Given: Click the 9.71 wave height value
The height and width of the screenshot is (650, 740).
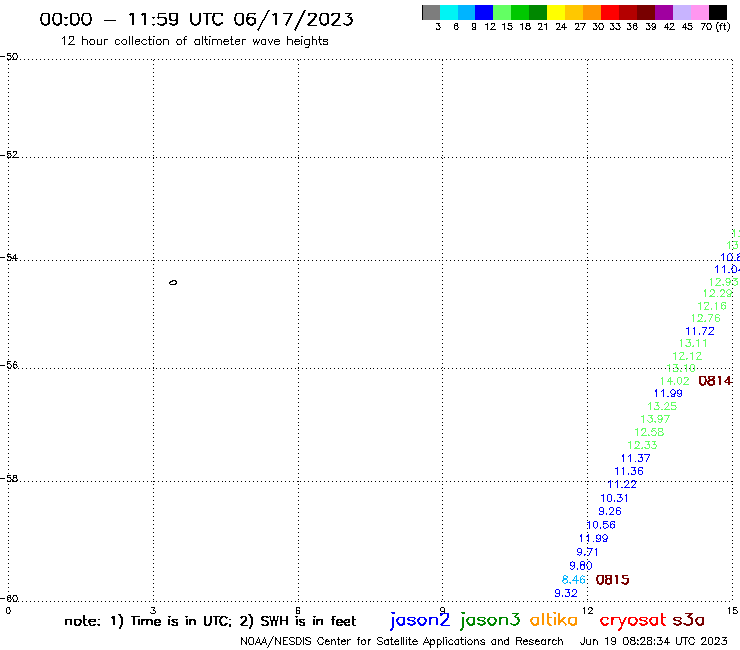Looking at the screenshot, I should [588, 552].
